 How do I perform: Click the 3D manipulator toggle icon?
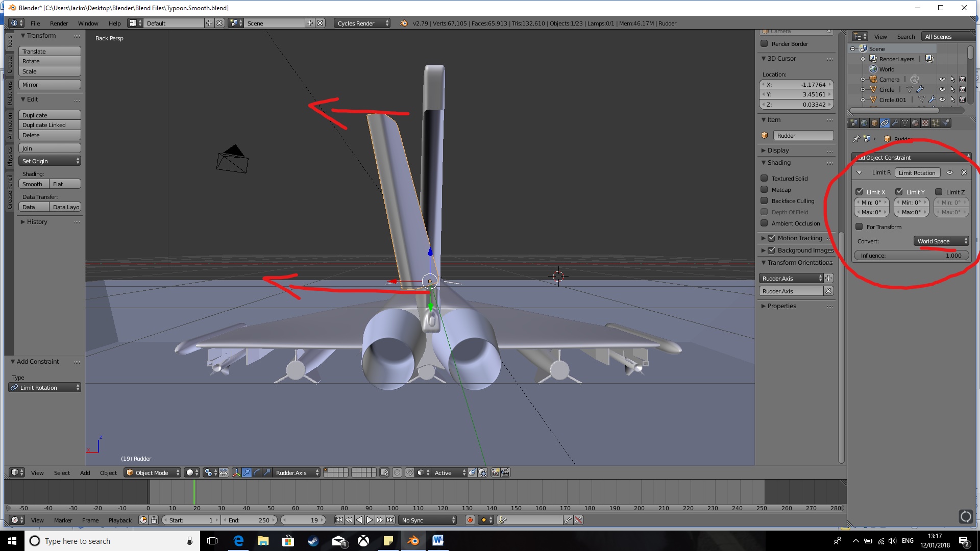[x=236, y=472]
